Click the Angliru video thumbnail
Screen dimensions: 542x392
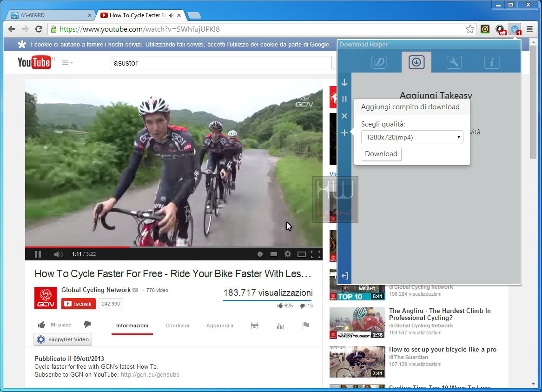357,323
